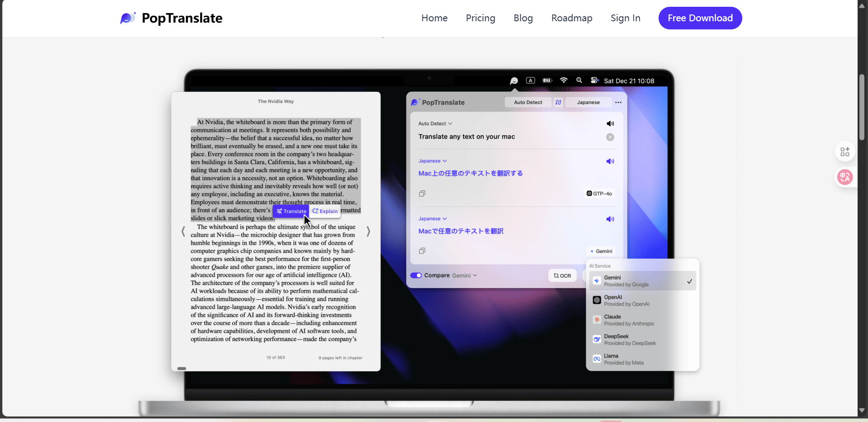Click the Gemini service icon
The height and width of the screenshot is (422, 868).
(597, 281)
